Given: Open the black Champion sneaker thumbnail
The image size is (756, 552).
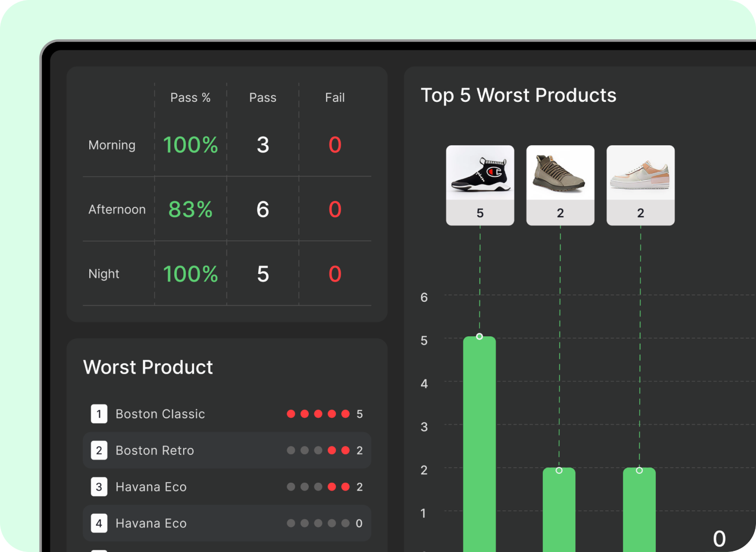Looking at the screenshot, I should tap(480, 173).
